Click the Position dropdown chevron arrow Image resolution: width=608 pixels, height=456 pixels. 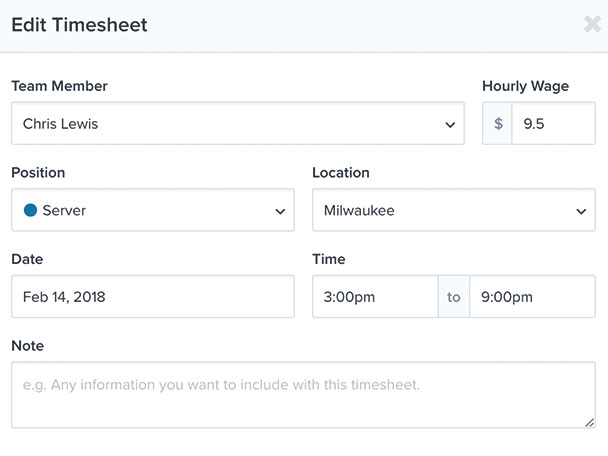[280, 211]
